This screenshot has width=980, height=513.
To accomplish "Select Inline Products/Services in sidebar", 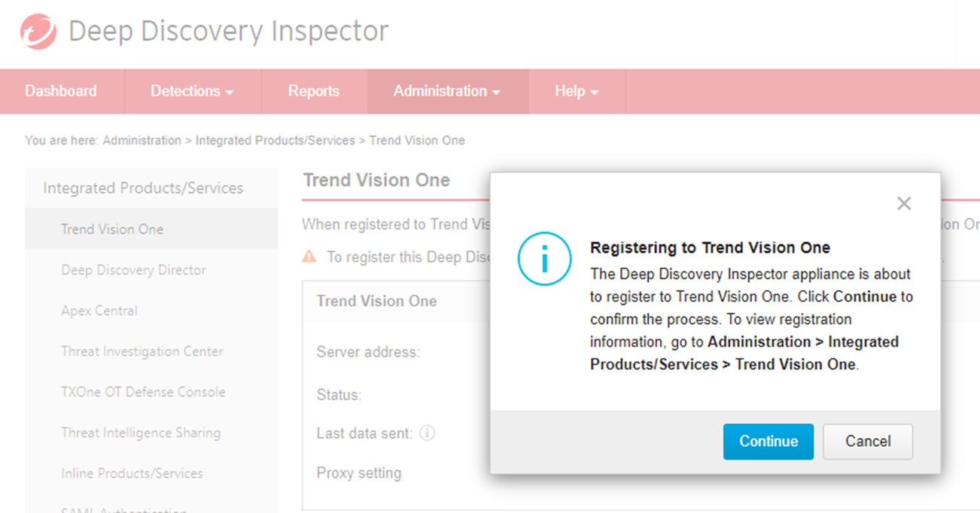I will 132,473.
